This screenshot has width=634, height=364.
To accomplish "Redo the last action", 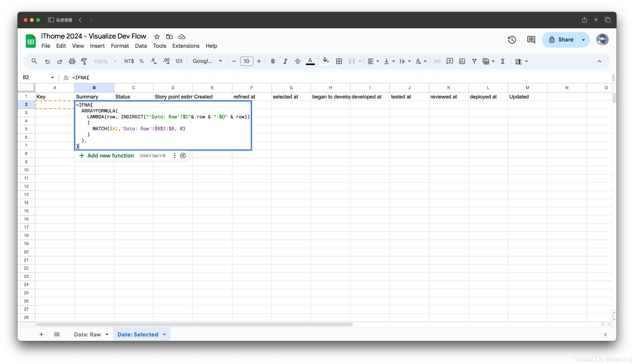I will click(x=59, y=61).
